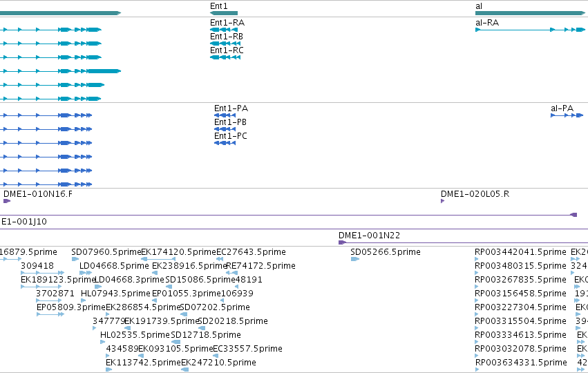The height and width of the screenshot is (373, 588).
Task: Click the Ent1-RB transcript glyph
Action: point(225,44)
